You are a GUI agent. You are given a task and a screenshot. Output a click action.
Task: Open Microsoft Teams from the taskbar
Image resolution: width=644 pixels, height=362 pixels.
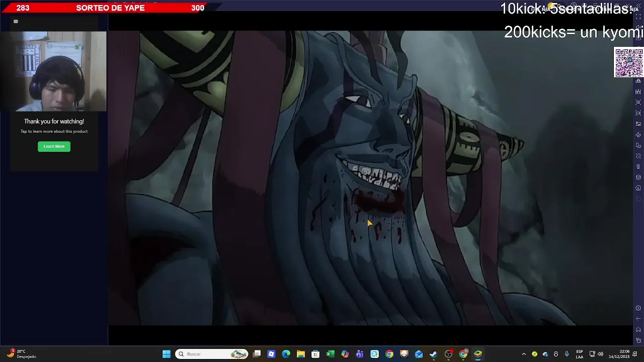pyautogui.click(x=360, y=354)
